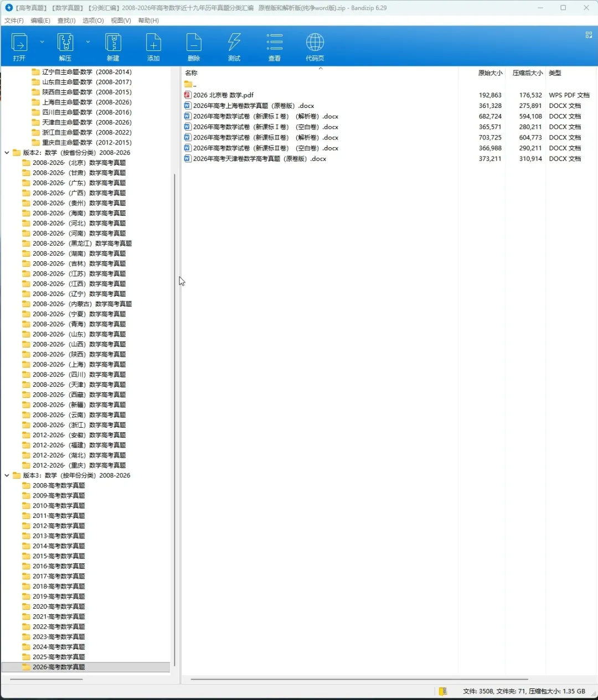Click the docx icon of 上海卷数学真题 file
Image resolution: width=598 pixels, height=700 pixels.
188,106
